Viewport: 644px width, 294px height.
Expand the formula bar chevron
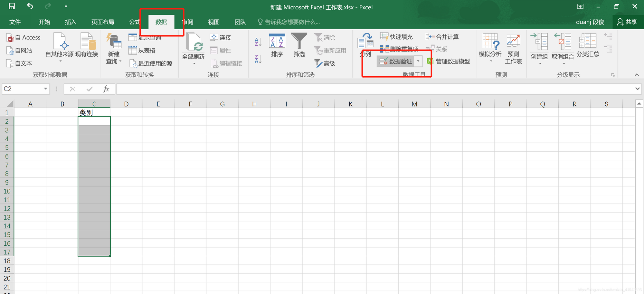[637, 89]
